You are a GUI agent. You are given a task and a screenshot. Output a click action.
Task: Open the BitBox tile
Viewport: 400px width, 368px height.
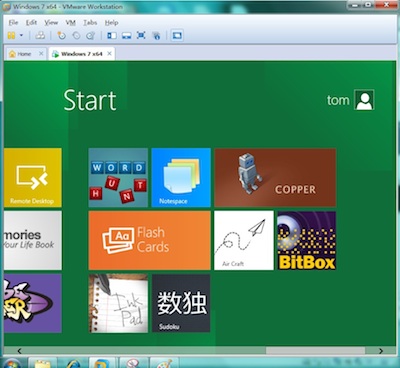coord(307,240)
